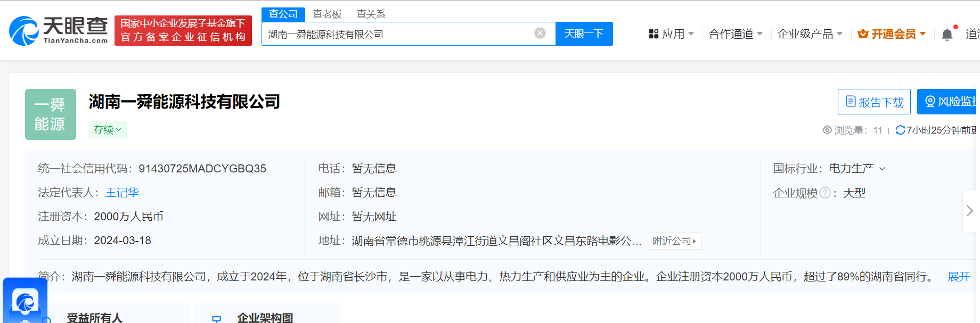Click the 报告下载 button
This screenshot has width=980, height=323.
tap(874, 102)
